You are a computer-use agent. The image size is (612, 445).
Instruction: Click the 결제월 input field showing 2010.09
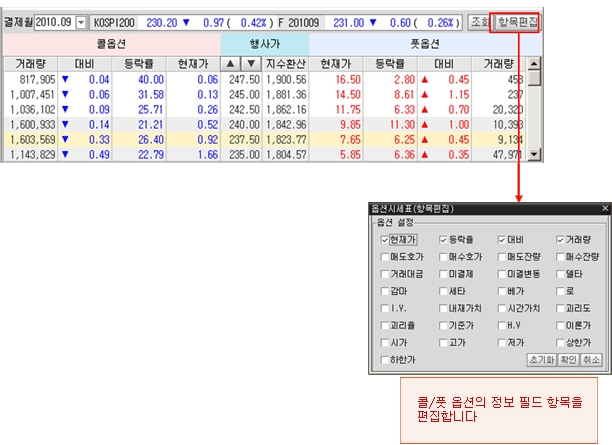(x=54, y=20)
